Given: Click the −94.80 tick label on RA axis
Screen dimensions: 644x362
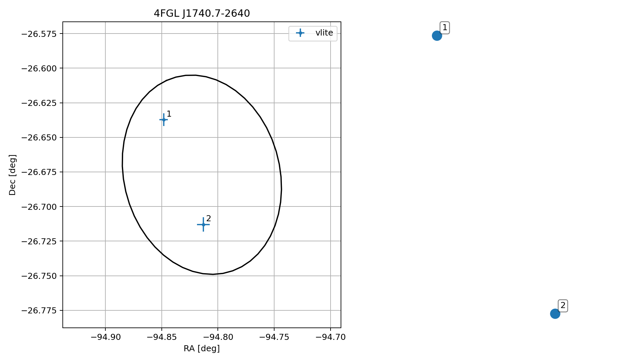Looking at the screenshot, I should (218, 337).
